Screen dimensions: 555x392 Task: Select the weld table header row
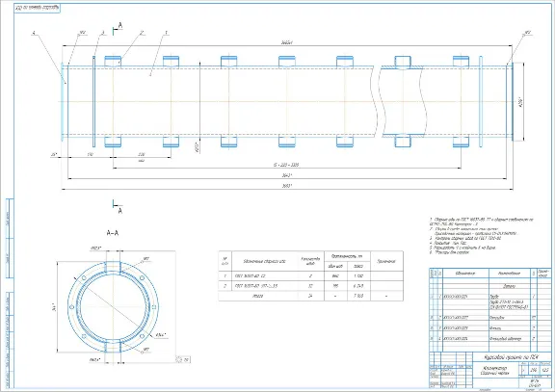310,261
